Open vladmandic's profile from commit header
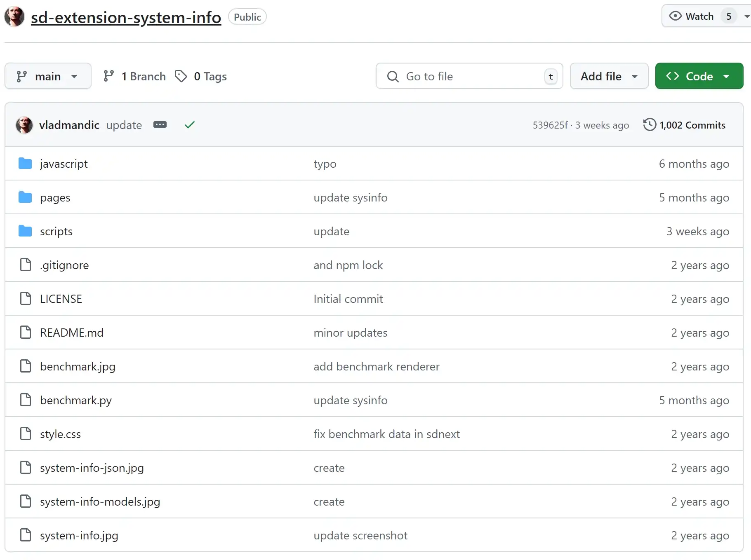The width and height of the screenshot is (751, 560). click(69, 125)
